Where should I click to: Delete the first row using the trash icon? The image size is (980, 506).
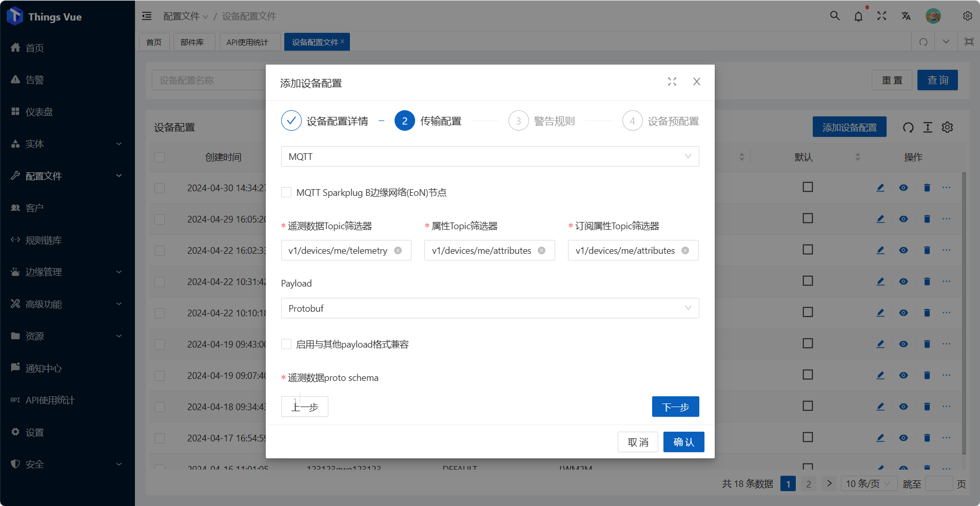(927, 187)
